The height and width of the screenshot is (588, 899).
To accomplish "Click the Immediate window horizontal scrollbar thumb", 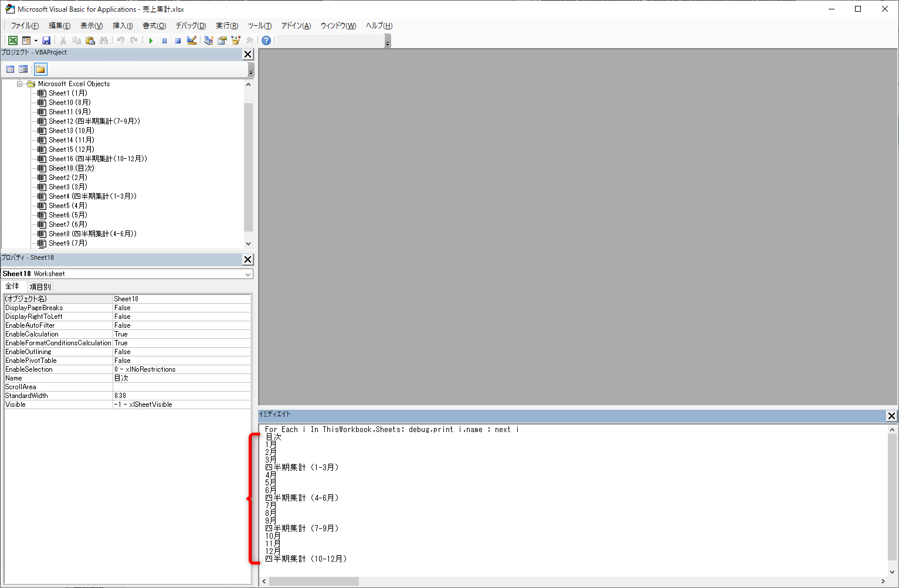I will pos(314,581).
